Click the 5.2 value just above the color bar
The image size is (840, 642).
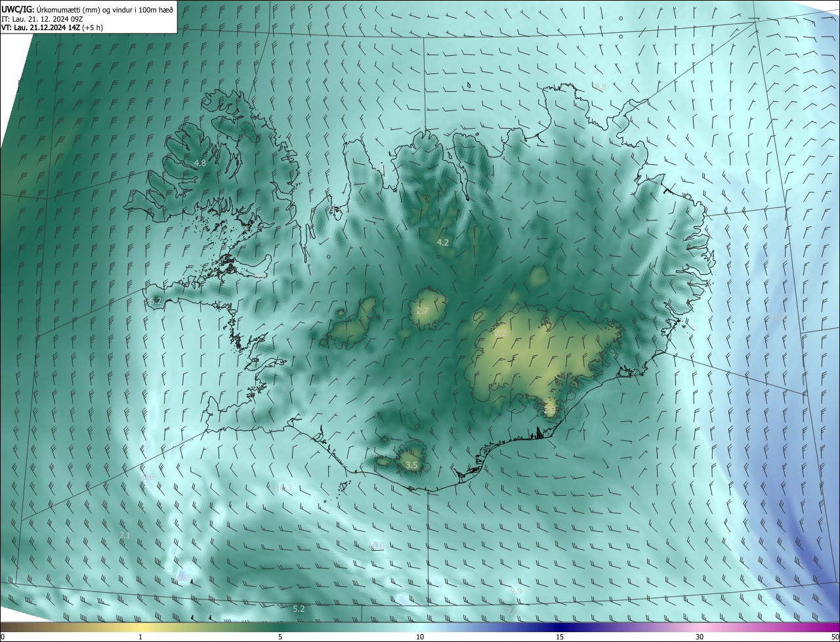click(x=299, y=609)
